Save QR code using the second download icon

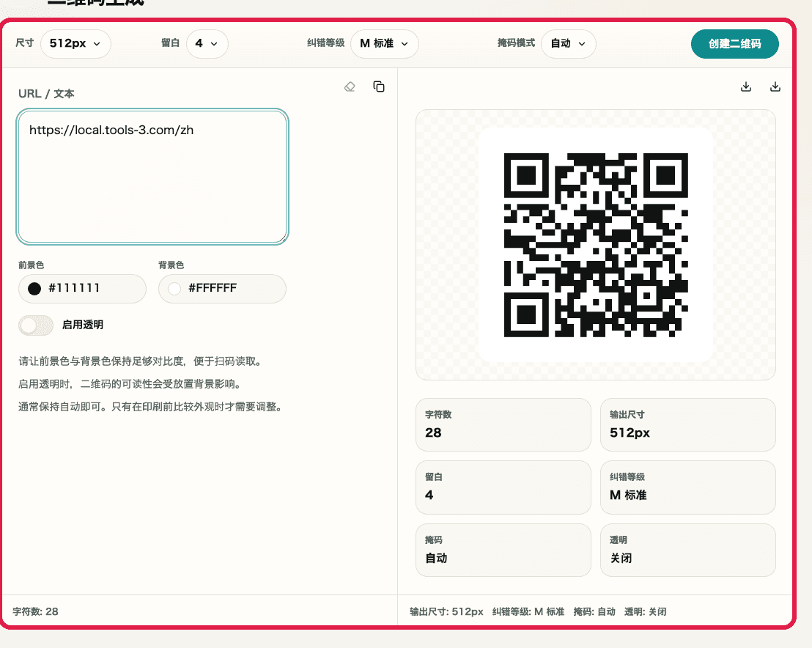(x=775, y=86)
